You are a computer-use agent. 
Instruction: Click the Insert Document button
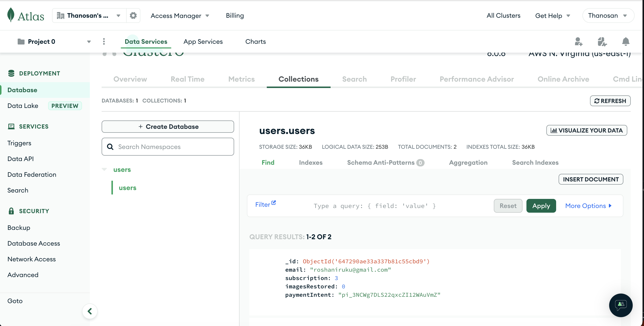point(590,179)
